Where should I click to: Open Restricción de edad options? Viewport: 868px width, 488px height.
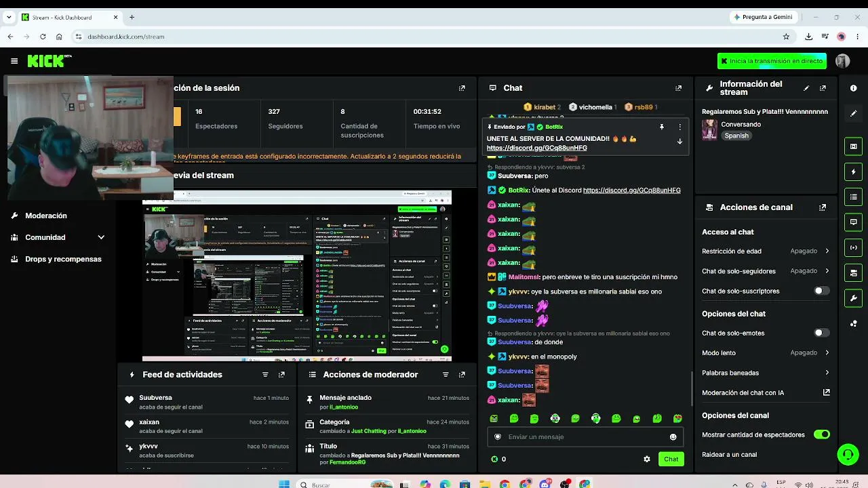click(766, 251)
